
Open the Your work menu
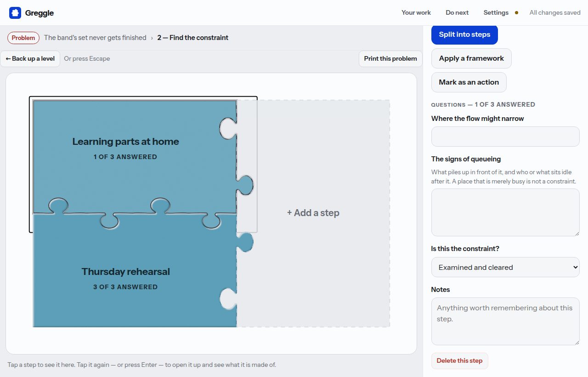416,13
